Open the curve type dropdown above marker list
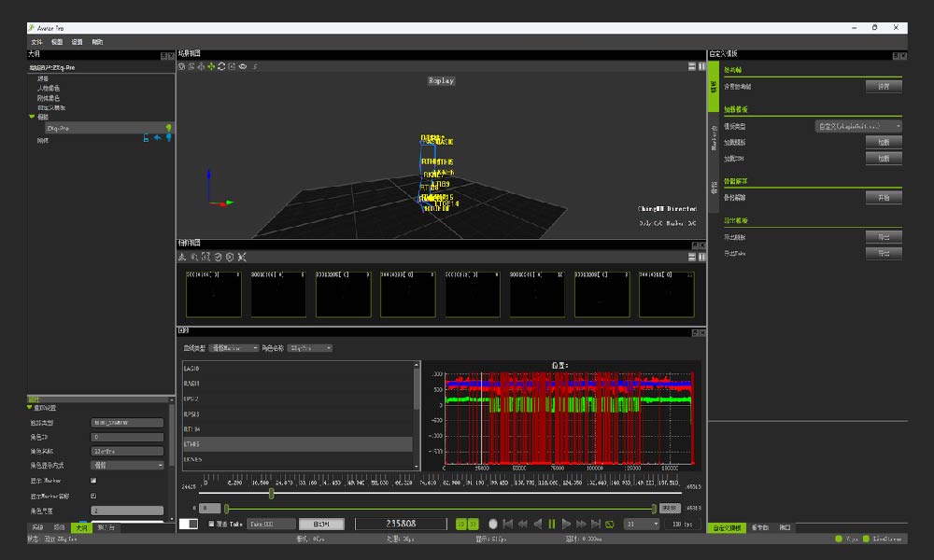 pos(233,348)
